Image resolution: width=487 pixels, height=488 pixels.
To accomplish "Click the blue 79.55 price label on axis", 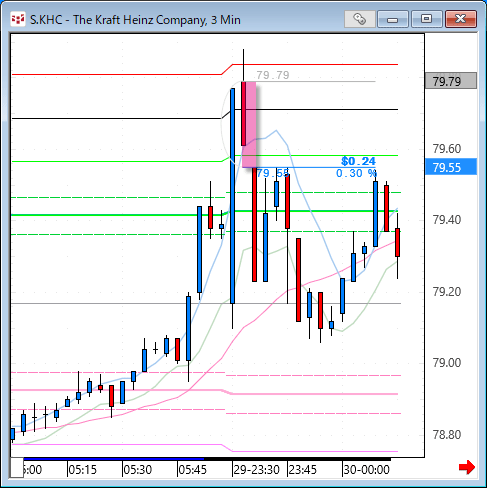I will 451,167.
